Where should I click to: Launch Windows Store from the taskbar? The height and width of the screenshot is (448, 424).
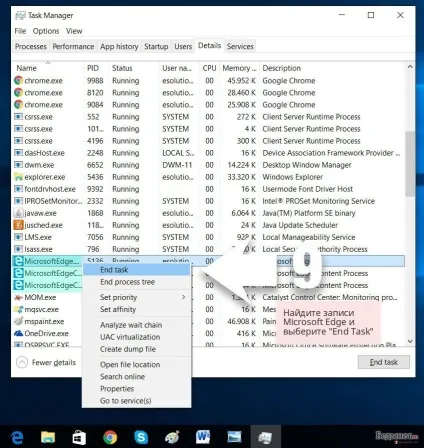pyautogui.click(x=79, y=437)
